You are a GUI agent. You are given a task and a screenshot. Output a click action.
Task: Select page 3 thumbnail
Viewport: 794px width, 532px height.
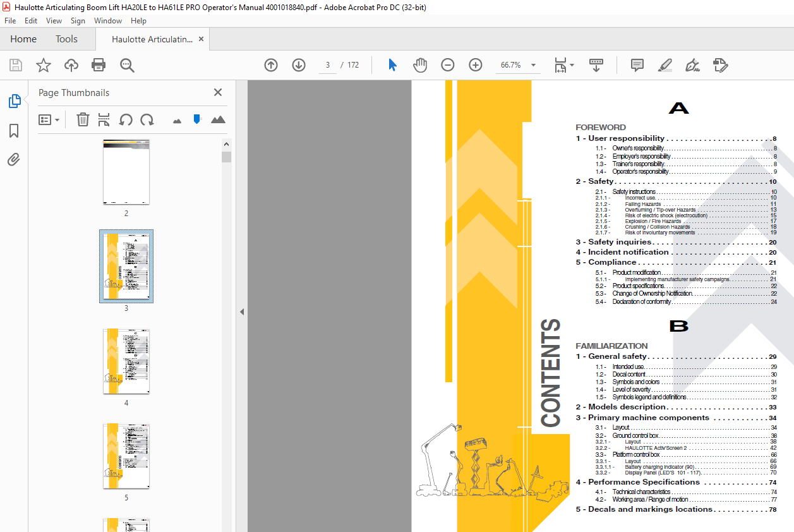click(x=126, y=266)
